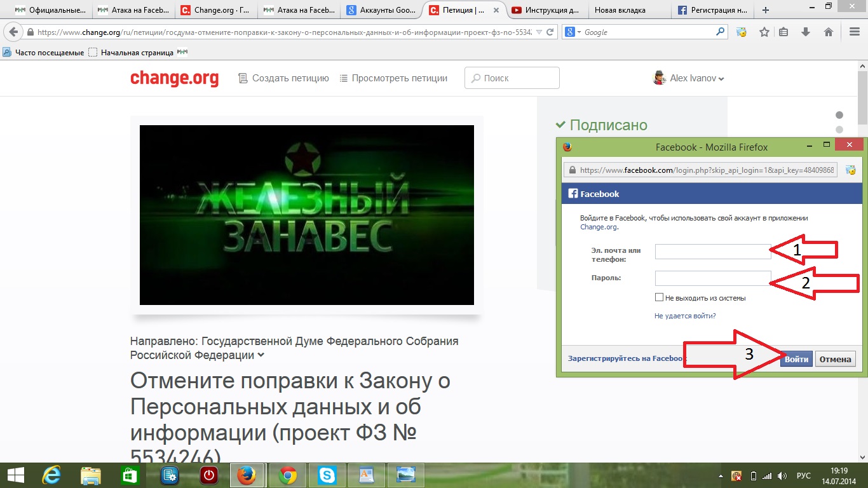Open 'Часто посещаемые' bookmarks item
Screen dimensions: 868x488
[44, 53]
